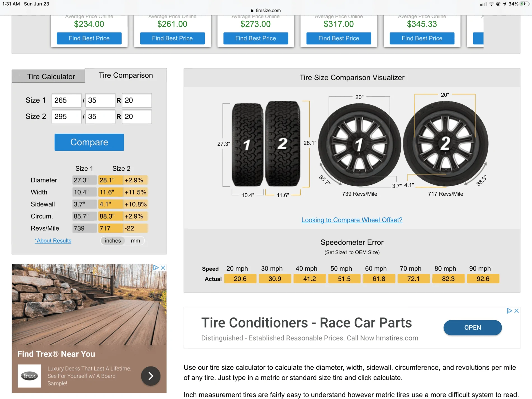Click the 717 Revs/Mile label under tire 2
Image resolution: width=532 pixels, height=399 pixels.
click(445, 194)
